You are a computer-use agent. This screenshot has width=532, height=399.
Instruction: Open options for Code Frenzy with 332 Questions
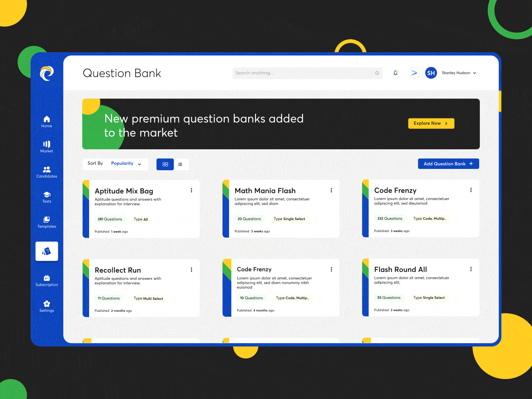[x=471, y=190]
